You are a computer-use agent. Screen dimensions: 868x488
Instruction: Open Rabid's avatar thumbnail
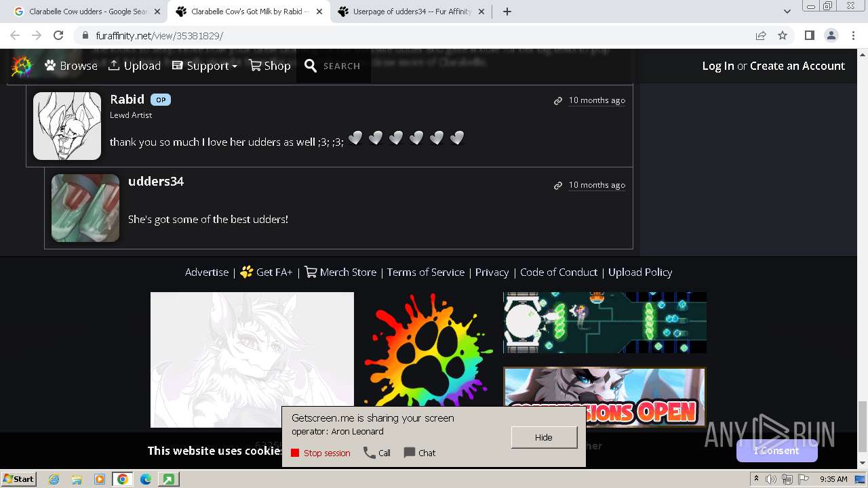[67, 126]
